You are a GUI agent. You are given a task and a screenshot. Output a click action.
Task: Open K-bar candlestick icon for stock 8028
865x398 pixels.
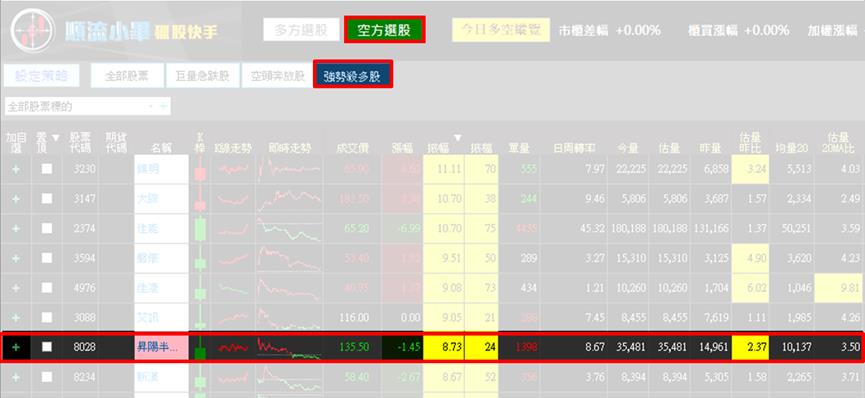pyautogui.click(x=200, y=347)
